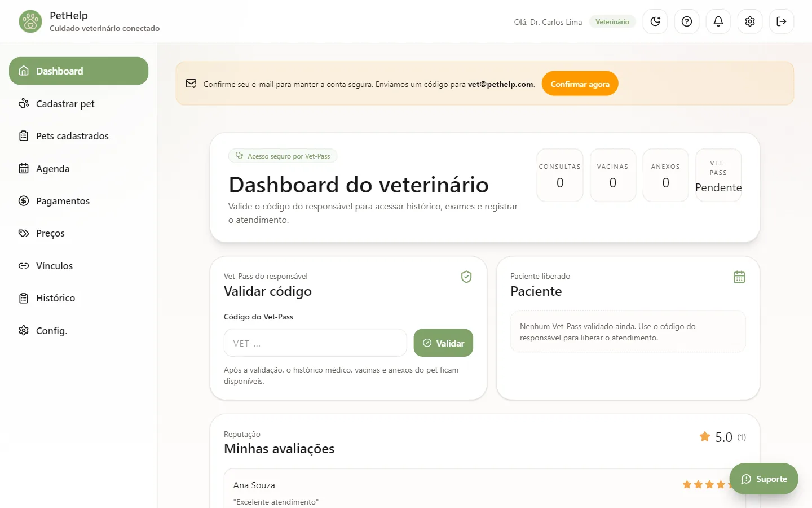Open Agenda in sidebar
Viewport: 812px width, 508px height.
point(78,169)
